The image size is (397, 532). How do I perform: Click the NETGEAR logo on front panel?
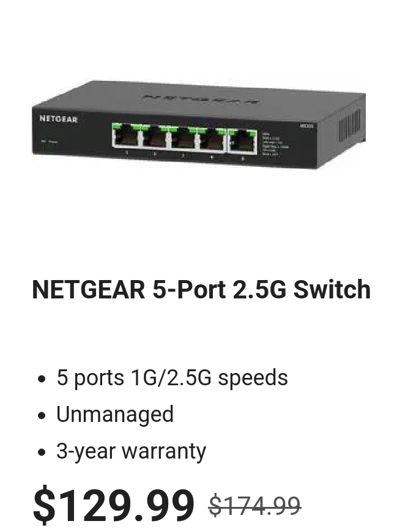(58, 119)
